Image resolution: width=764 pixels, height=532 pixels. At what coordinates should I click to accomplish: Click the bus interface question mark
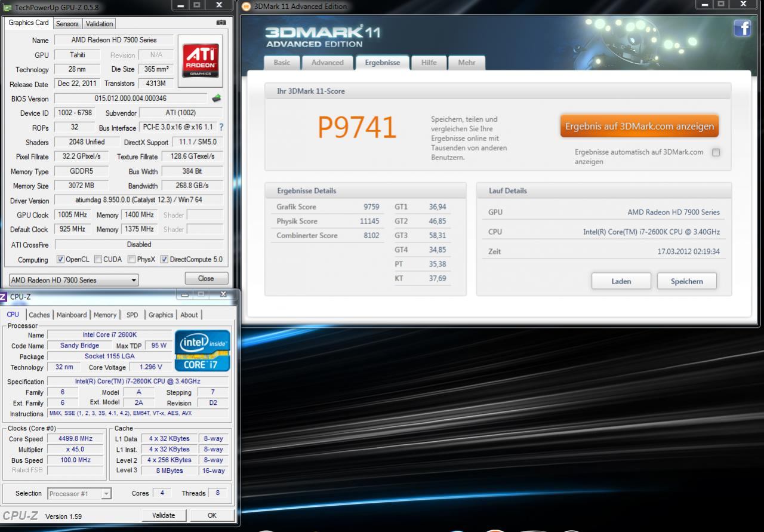(x=221, y=127)
